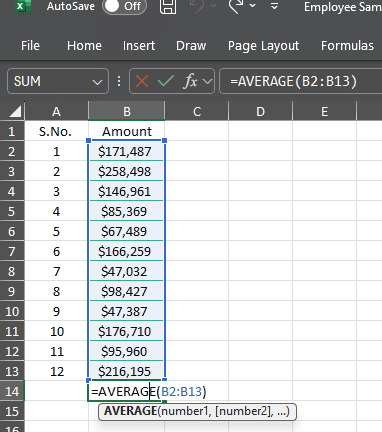Cancel the formula entry with X icon
The height and width of the screenshot is (432, 382).
pos(142,81)
